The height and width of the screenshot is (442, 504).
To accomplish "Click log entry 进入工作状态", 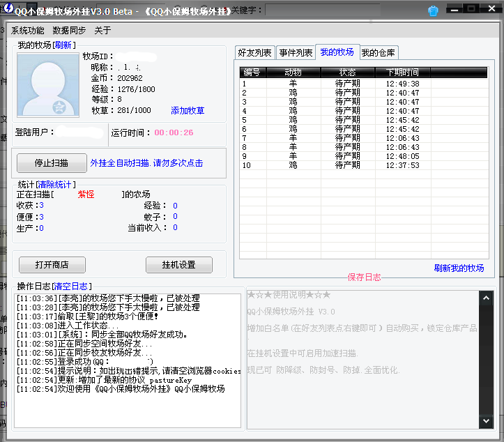I will (68, 326).
